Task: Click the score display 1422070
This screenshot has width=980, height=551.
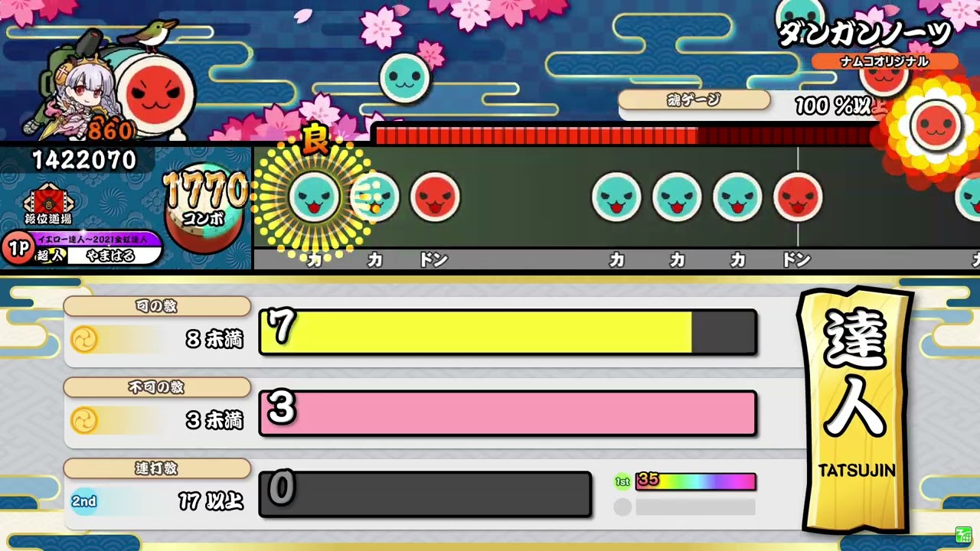Action: [84, 160]
